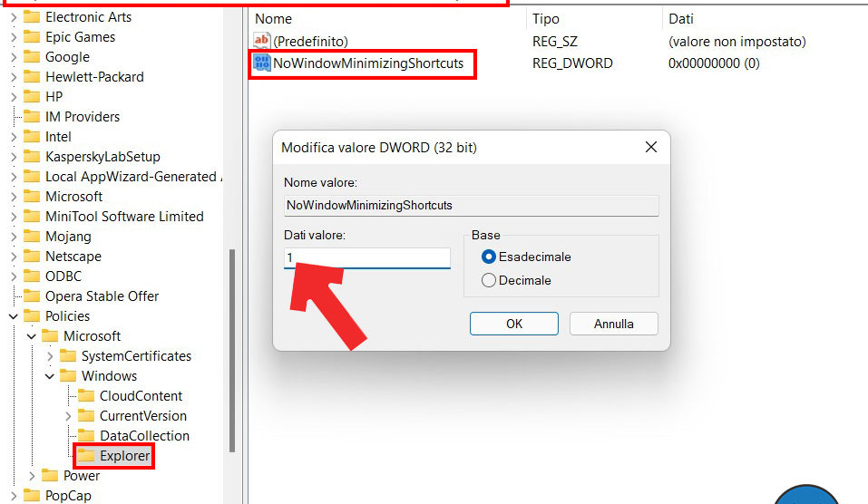Click the PopCap folder icon

[x=32, y=495]
